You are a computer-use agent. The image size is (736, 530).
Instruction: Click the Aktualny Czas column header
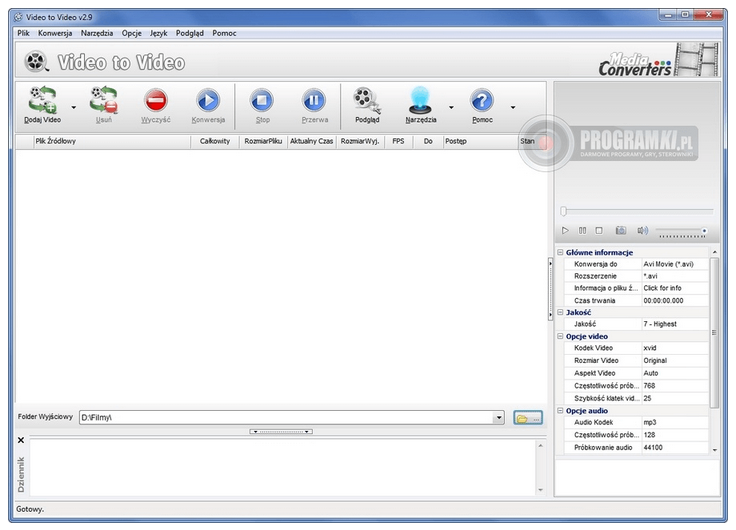click(312, 141)
